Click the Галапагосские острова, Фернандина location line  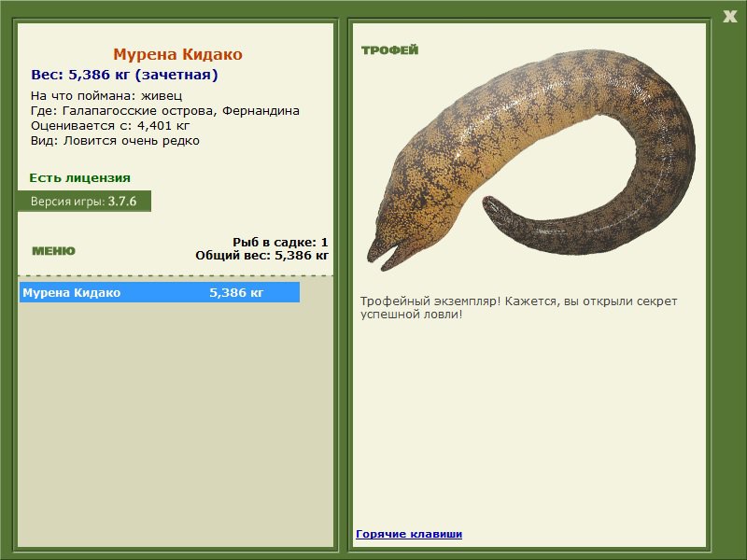tap(165, 111)
